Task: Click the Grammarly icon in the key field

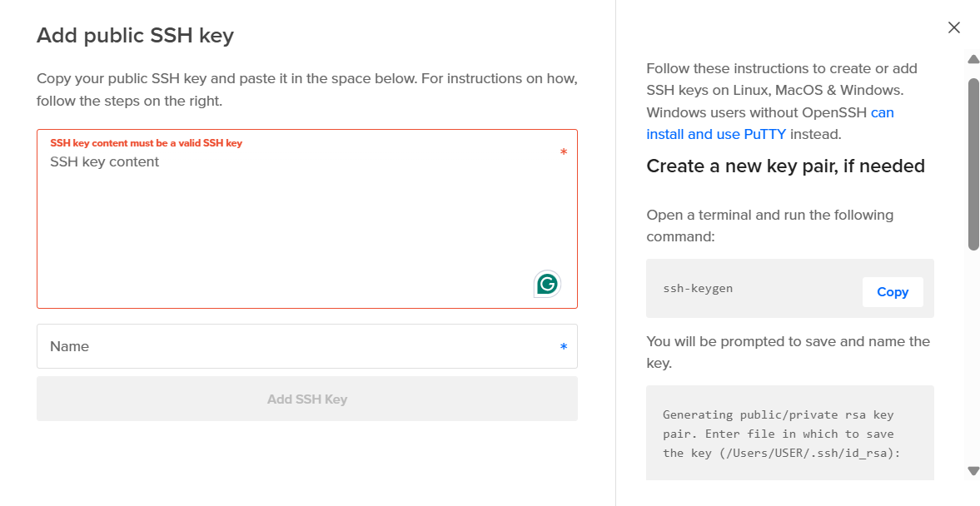Action: click(x=547, y=284)
